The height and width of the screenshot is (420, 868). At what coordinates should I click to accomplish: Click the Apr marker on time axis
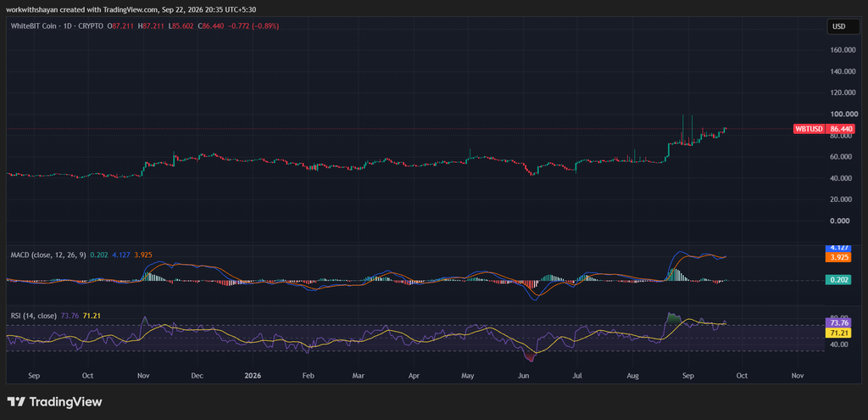point(414,376)
